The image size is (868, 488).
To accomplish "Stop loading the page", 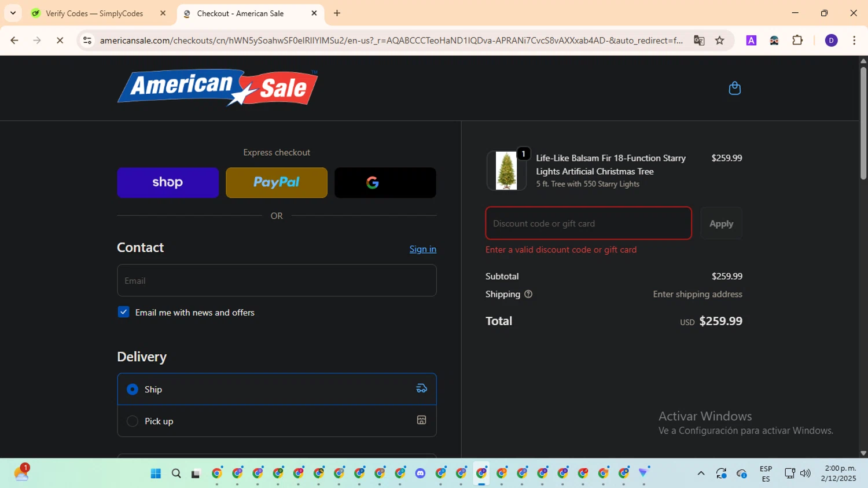I will tap(60, 41).
